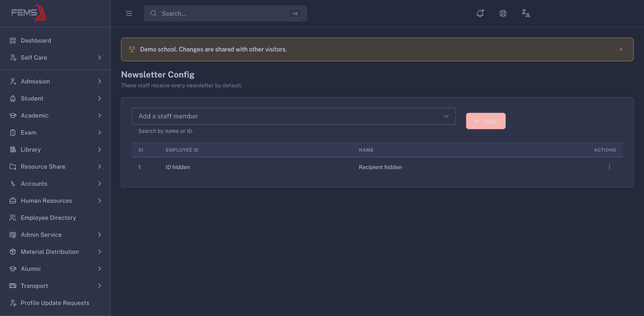644x316 pixels.
Task: Expand the Self Care submenu chevron
Action: [99, 57]
